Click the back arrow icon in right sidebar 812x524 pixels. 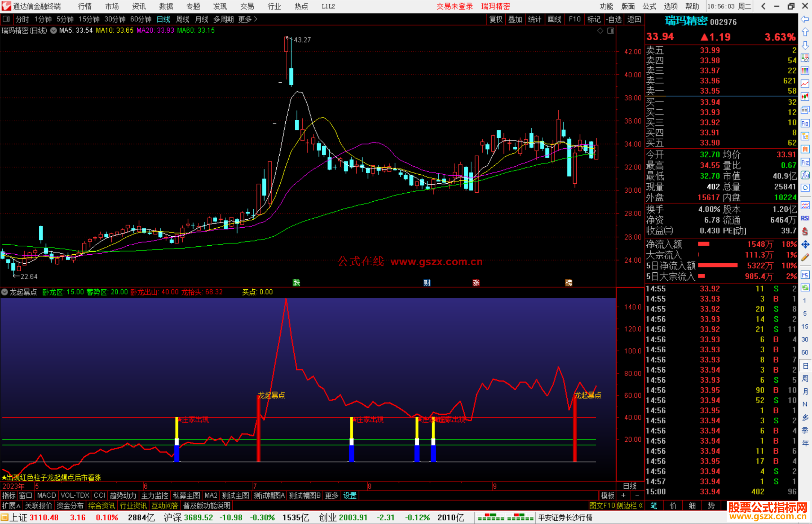pos(805,19)
